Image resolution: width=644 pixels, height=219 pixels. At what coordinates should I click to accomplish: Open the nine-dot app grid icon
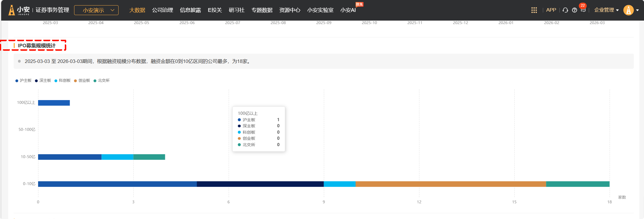[x=534, y=10]
